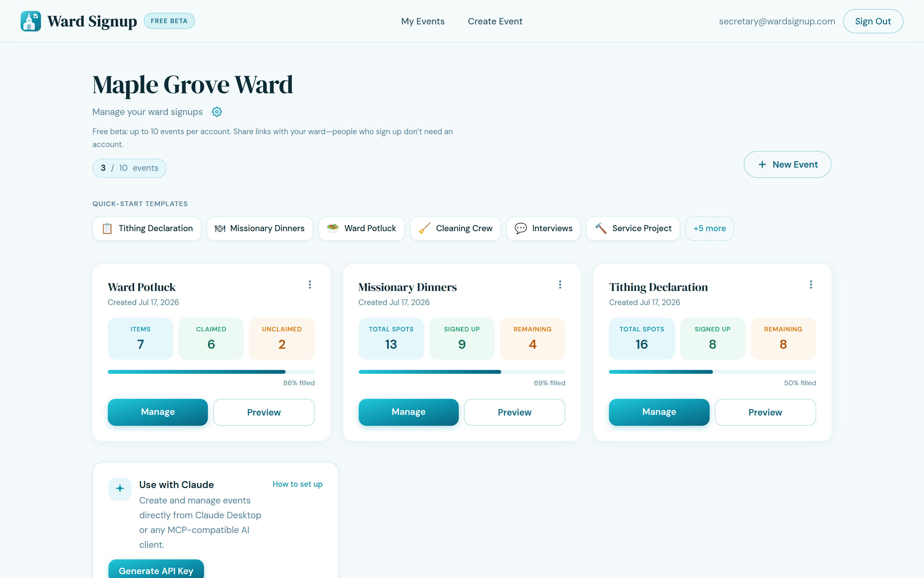924x578 pixels.
Task: Click the New Event button label
Action: (x=795, y=164)
